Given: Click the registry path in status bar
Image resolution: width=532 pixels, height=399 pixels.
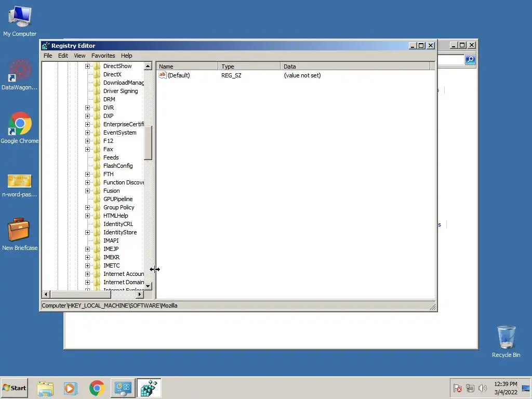Looking at the screenshot, I should (x=110, y=305).
